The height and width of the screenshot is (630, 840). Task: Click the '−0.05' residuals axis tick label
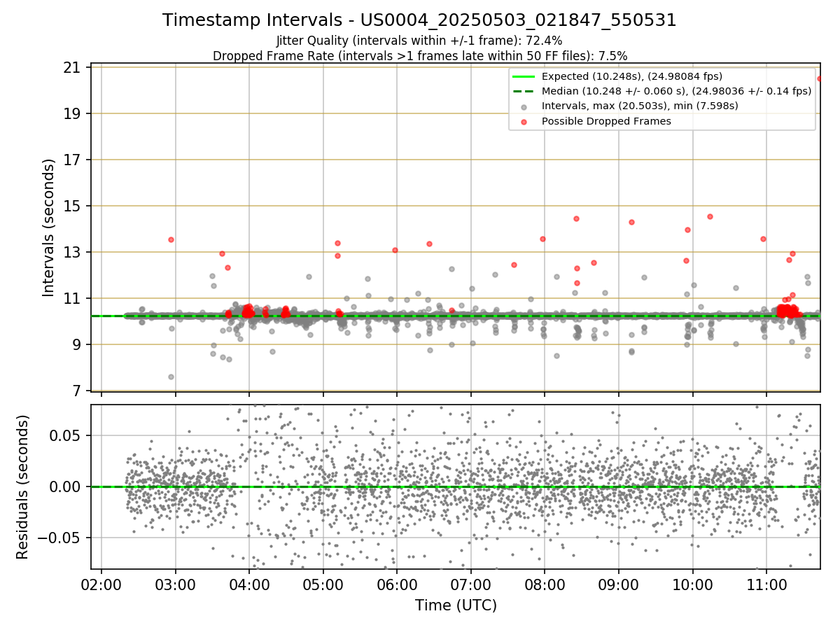coord(59,538)
